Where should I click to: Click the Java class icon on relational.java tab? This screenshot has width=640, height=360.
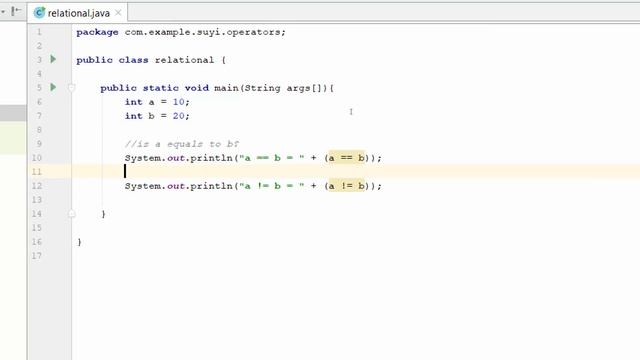coord(39,13)
